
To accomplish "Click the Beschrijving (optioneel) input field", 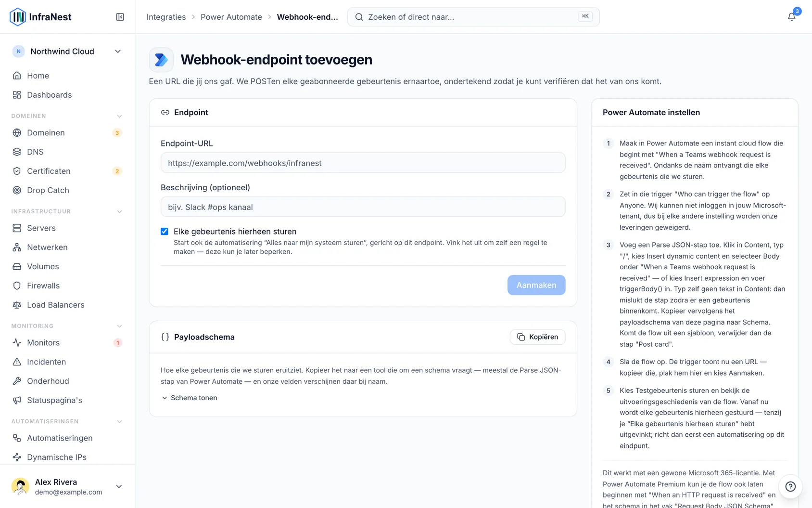I will pos(363,207).
